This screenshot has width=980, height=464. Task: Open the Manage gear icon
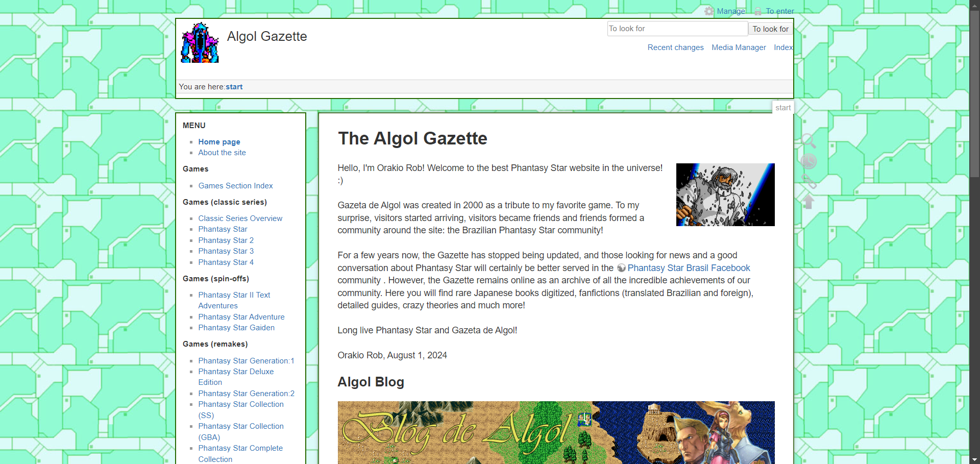tap(709, 11)
